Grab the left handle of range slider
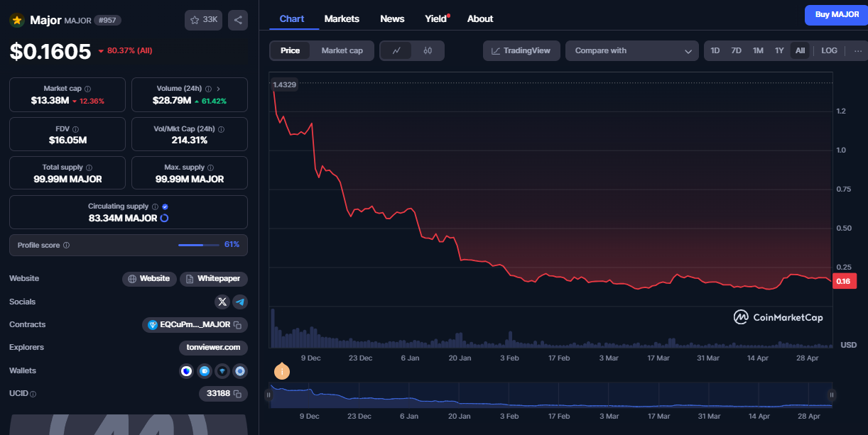The height and width of the screenshot is (435, 868). point(269,395)
